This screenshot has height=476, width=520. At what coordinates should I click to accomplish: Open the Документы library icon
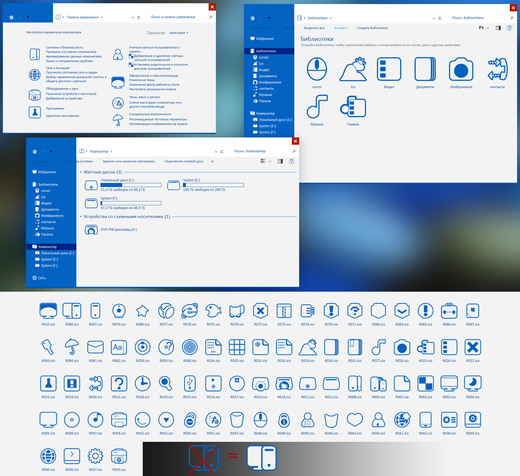pyautogui.click(x=425, y=69)
